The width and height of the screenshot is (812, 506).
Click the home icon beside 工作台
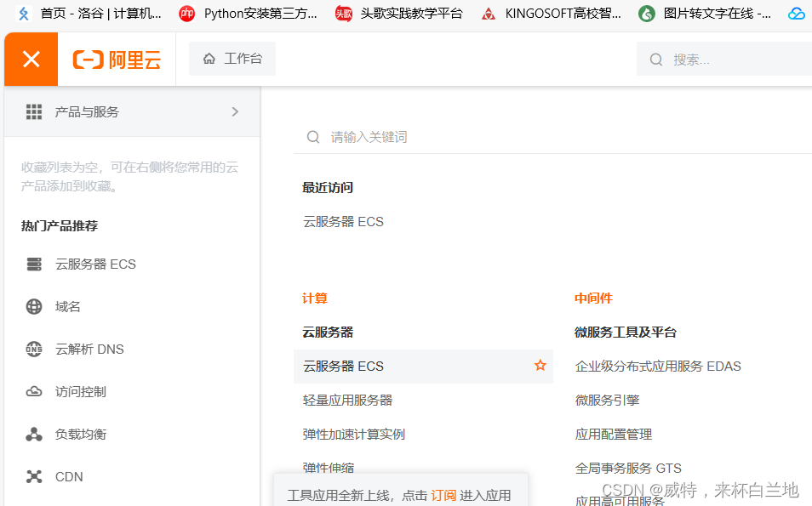point(209,59)
